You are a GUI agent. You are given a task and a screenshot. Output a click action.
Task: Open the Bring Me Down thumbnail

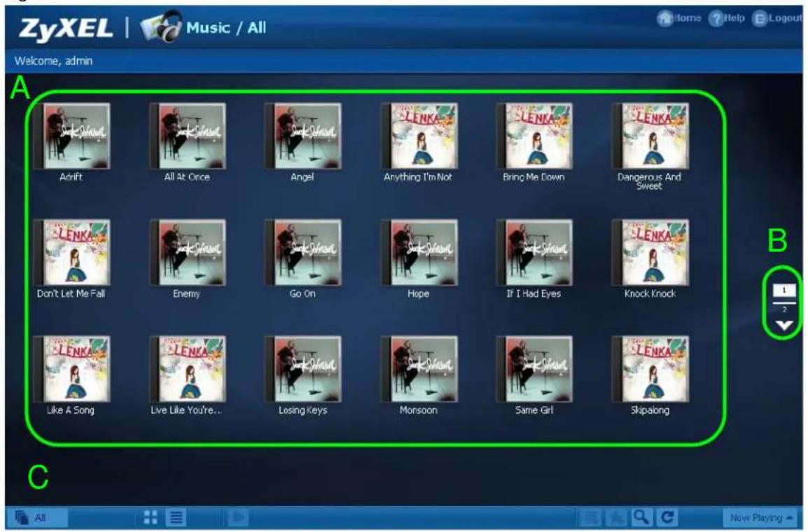pos(534,136)
